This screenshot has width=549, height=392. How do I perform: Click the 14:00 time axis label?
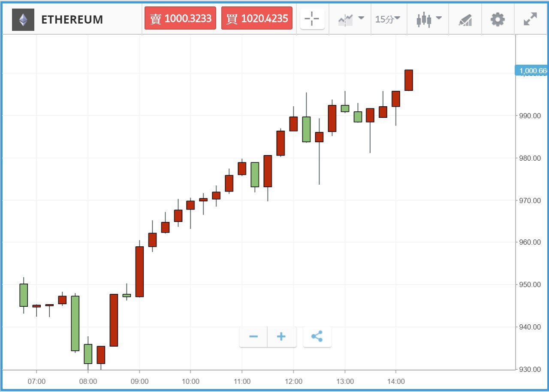[396, 381]
